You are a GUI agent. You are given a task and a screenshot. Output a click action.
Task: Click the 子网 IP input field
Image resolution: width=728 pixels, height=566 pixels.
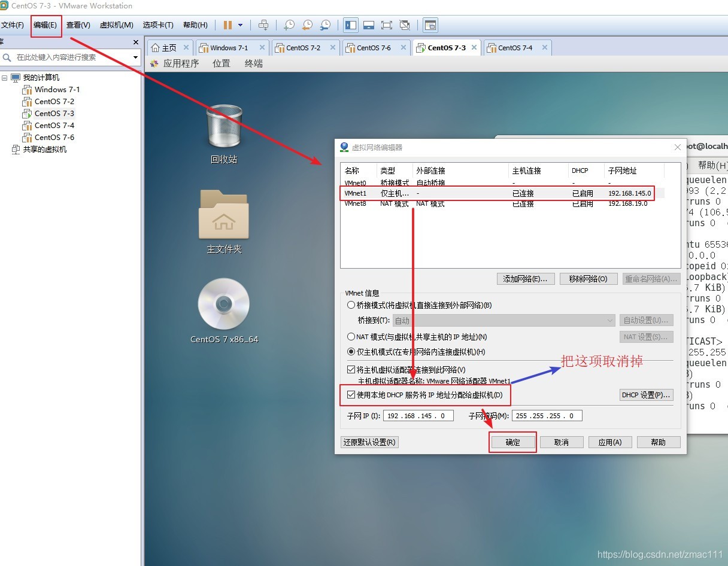click(x=418, y=415)
